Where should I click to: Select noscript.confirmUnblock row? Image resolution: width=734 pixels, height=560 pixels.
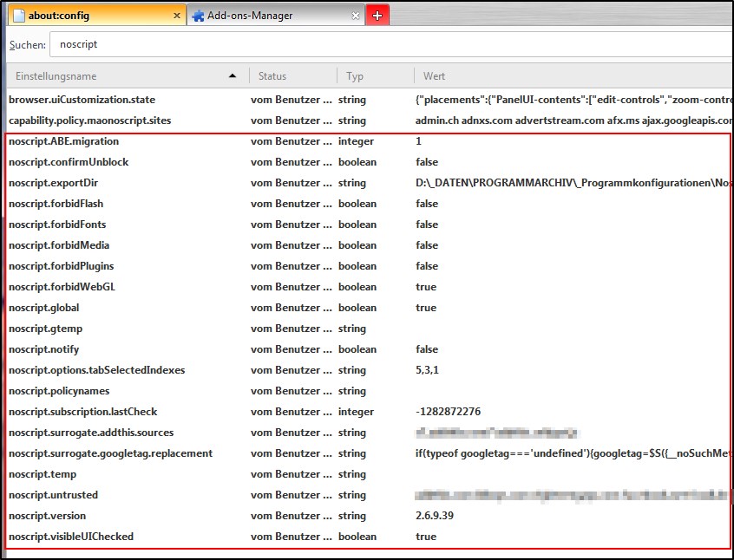(370, 162)
